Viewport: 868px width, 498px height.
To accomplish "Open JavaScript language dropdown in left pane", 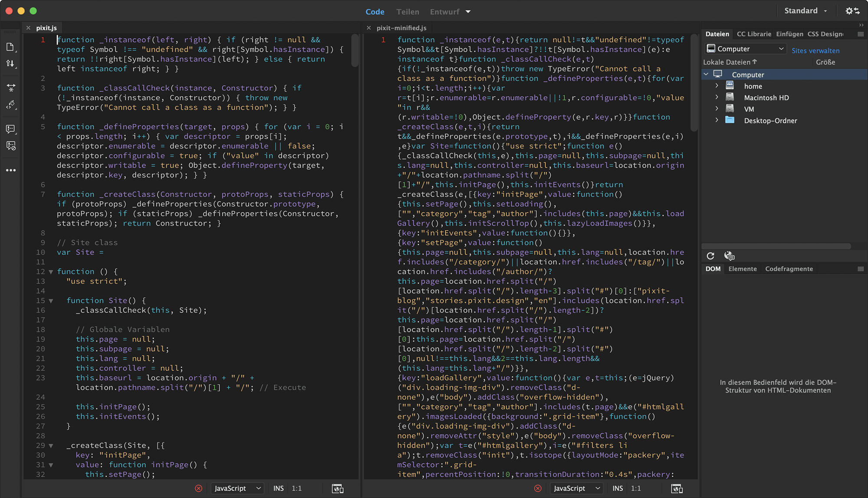I will click(x=237, y=488).
